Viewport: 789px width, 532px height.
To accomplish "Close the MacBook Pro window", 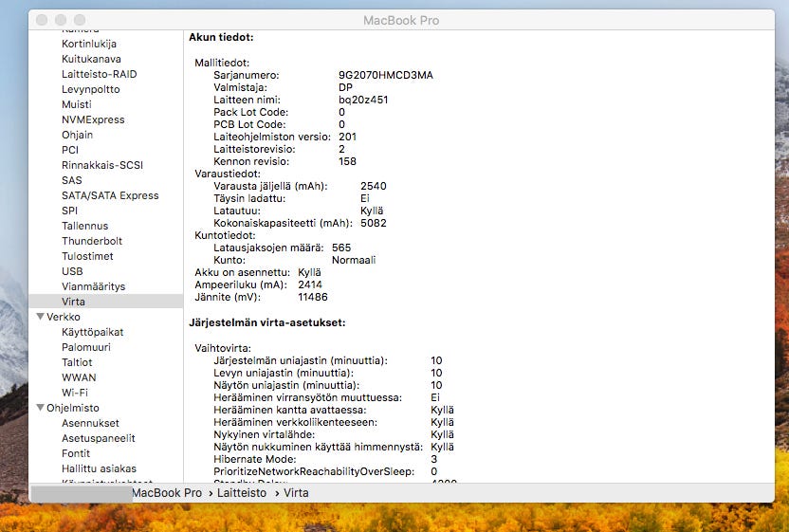I will point(43,20).
